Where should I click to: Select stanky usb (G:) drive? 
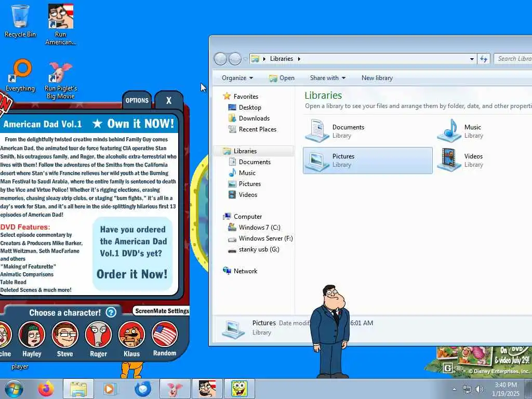pos(259,249)
